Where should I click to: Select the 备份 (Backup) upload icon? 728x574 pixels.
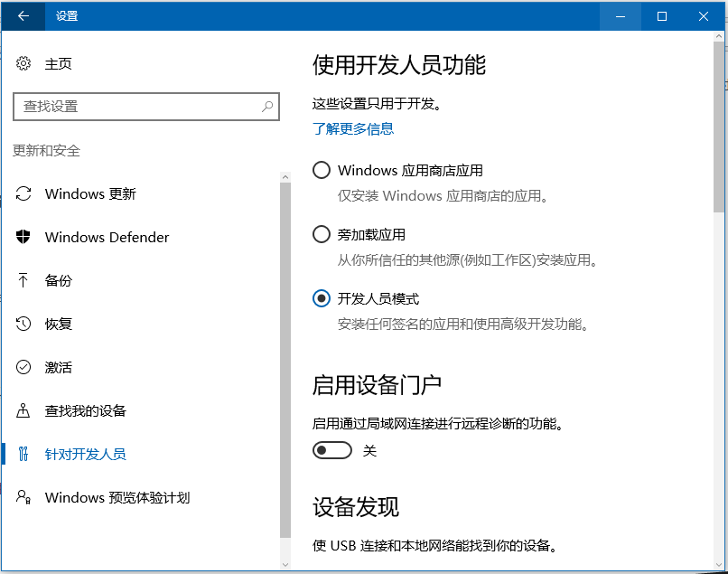[23, 280]
